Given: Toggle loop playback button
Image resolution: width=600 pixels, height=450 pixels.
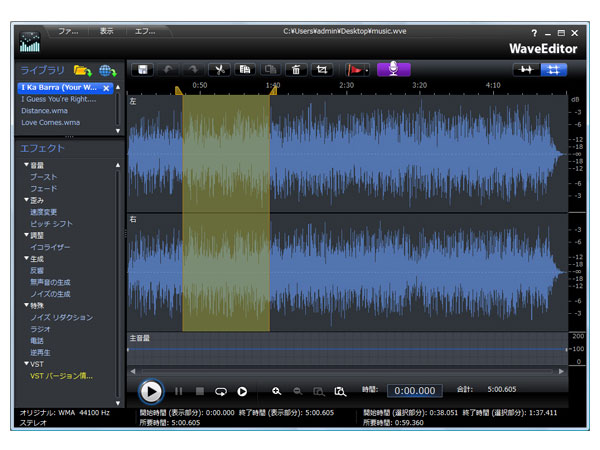Looking at the screenshot, I should pos(221,391).
